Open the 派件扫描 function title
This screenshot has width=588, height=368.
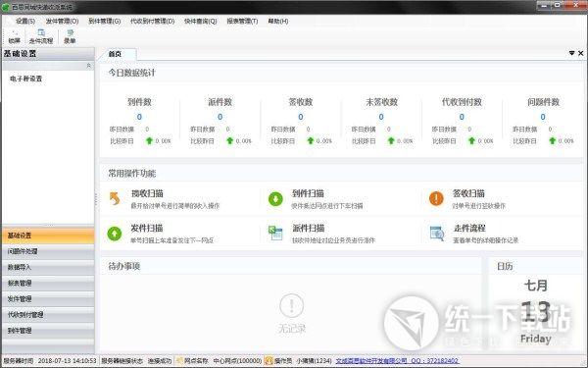pyautogui.click(x=309, y=228)
